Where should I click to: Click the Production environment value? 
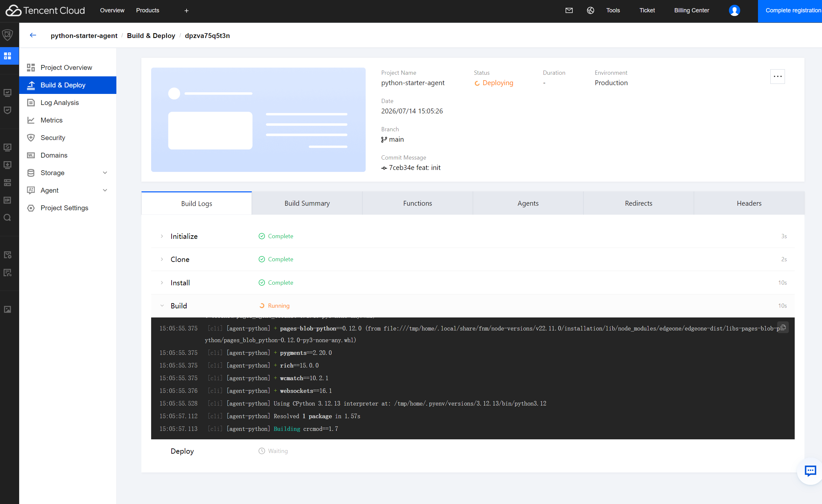(x=611, y=83)
